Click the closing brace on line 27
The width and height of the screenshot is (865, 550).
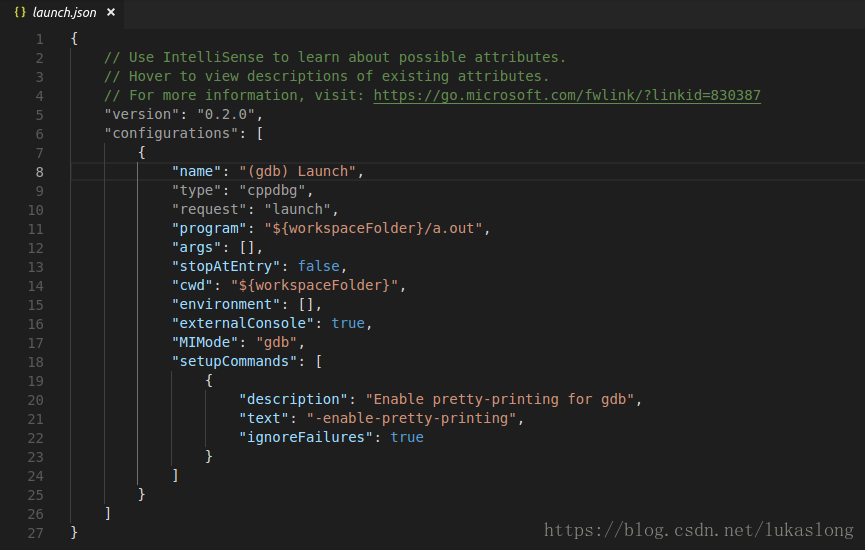coord(74,532)
